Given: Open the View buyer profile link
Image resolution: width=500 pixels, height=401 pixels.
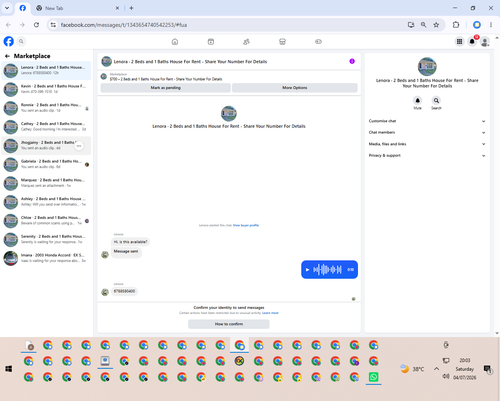Looking at the screenshot, I should click(x=246, y=225).
